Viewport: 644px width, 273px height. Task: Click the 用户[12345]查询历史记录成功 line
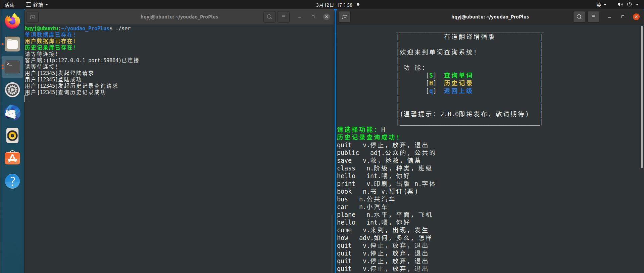coord(65,92)
